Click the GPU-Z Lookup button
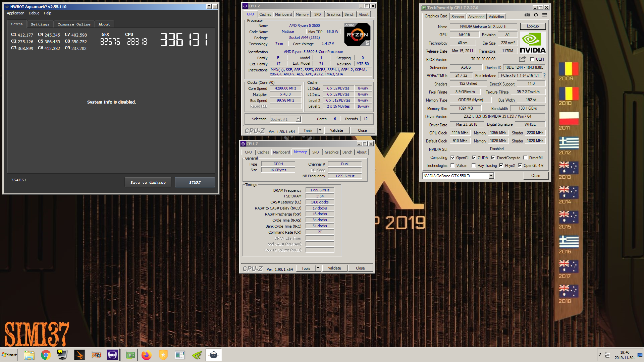Viewport: 644px width, 362px height. pos(533,26)
